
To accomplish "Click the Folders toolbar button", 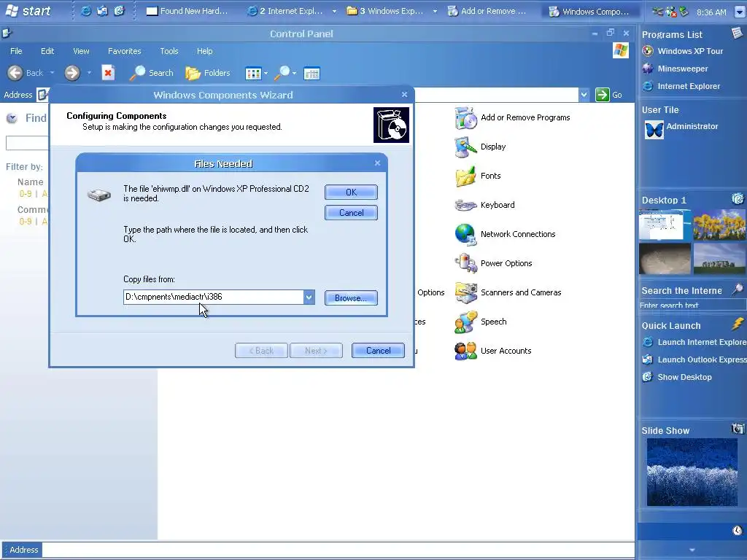I will click(208, 73).
